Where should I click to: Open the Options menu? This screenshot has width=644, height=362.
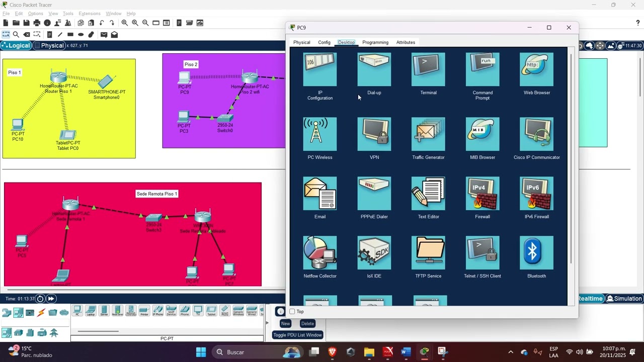[x=35, y=14]
